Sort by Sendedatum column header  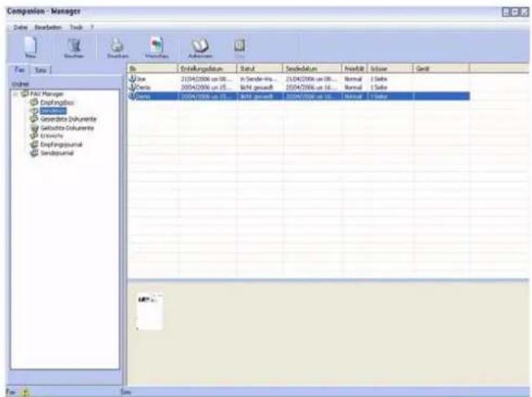312,68
